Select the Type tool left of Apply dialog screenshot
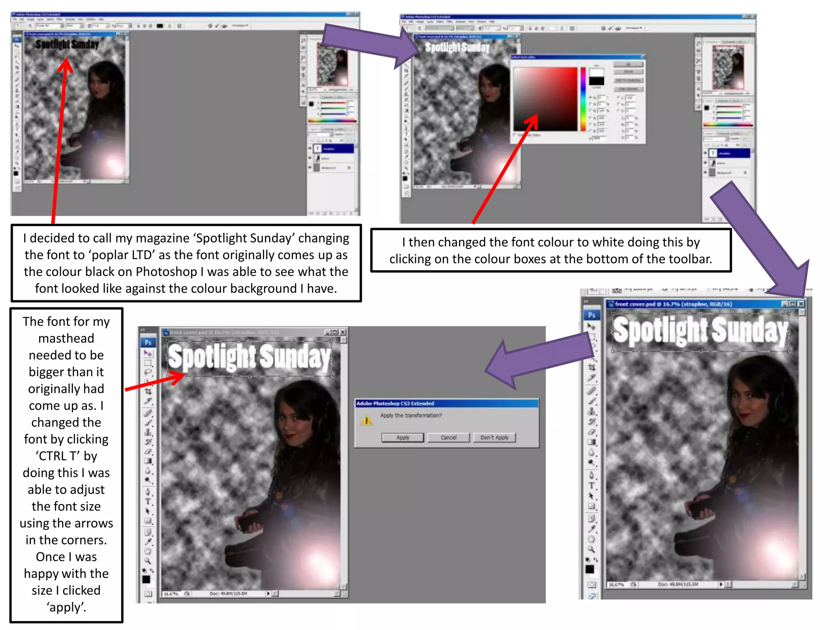 (x=148, y=501)
